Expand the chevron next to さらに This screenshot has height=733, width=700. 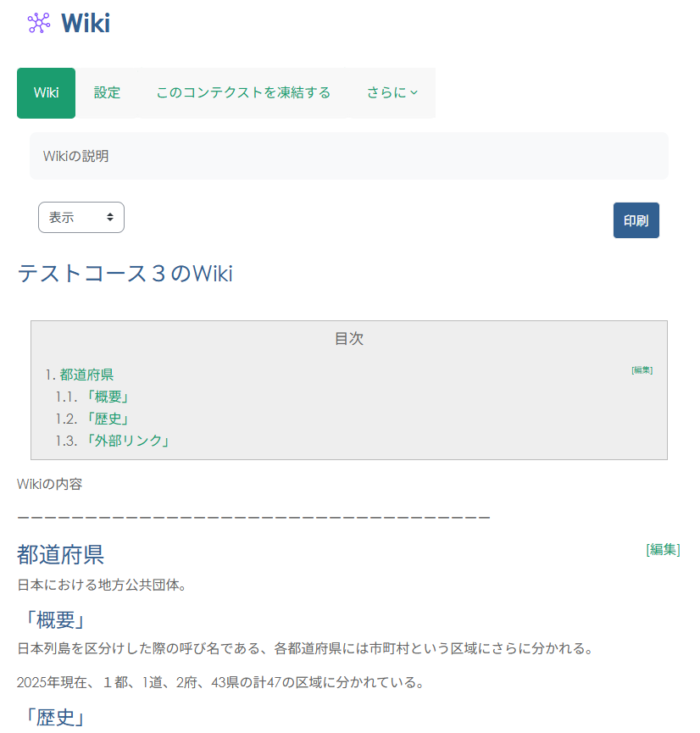pyautogui.click(x=414, y=93)
